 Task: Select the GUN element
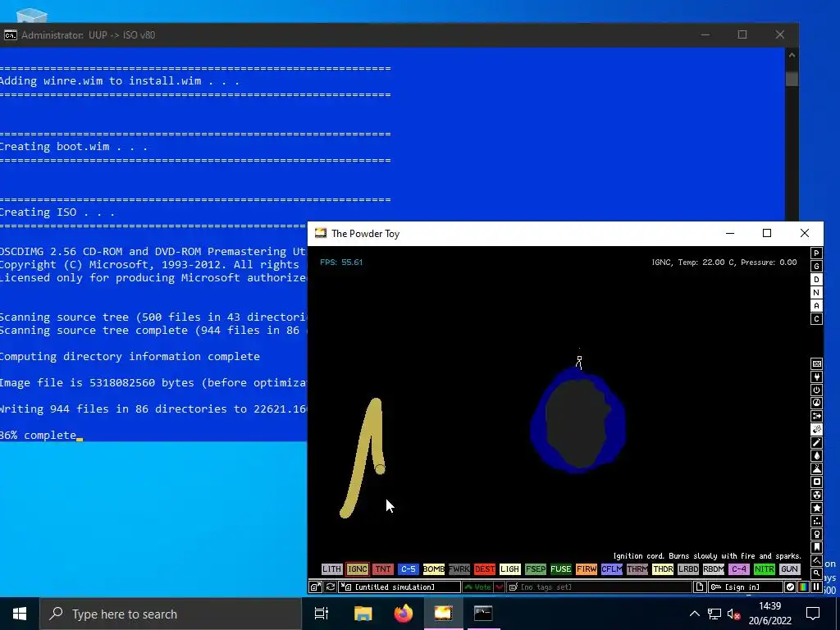click(x=790, y=569)
